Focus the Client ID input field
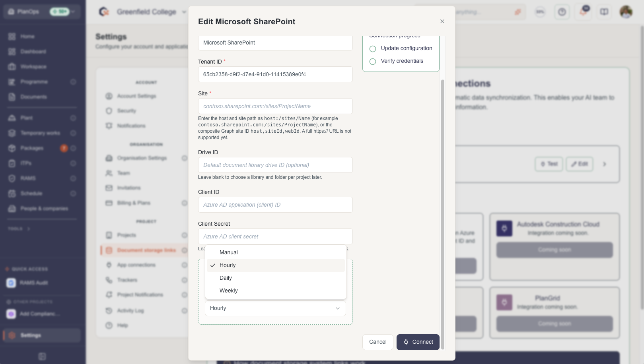Image resolution: width=644 pixels, height=364 pixels. [275, 205]
